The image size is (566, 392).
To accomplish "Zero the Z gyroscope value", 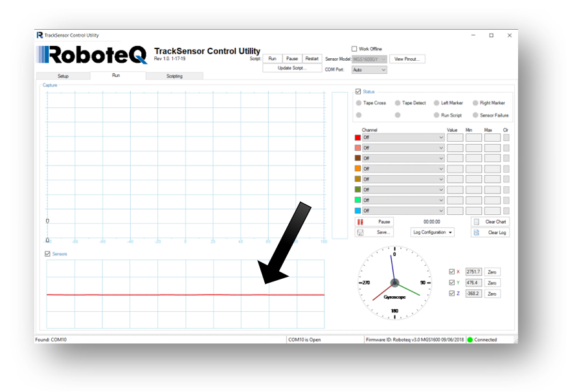I will (492, 294).
